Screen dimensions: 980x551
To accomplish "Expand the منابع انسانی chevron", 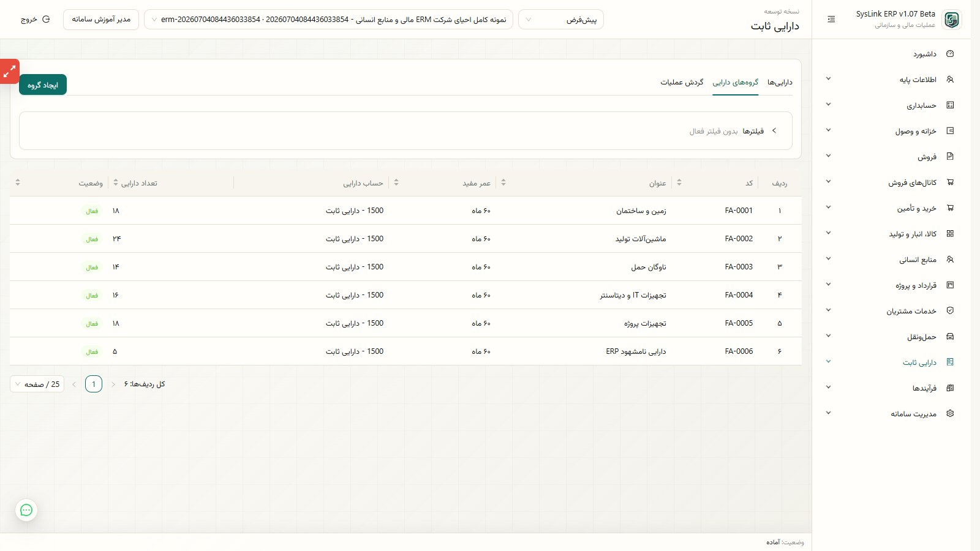I will pos(828,259).
